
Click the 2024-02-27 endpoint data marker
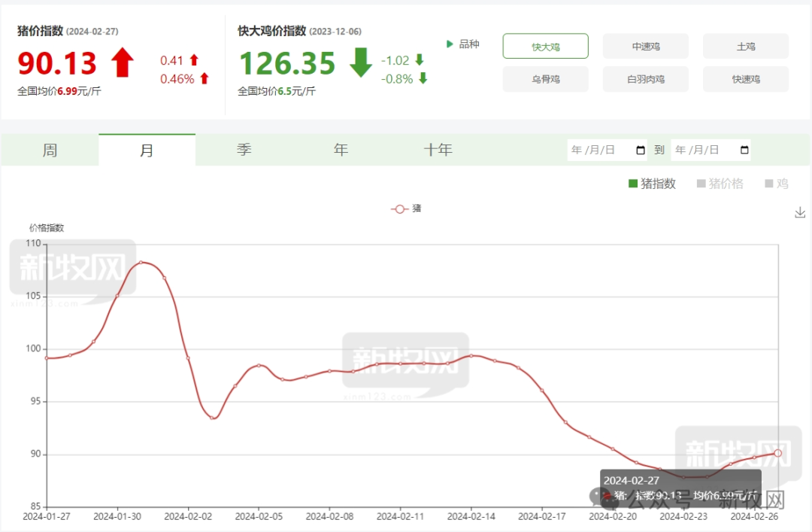click(777, 452)
